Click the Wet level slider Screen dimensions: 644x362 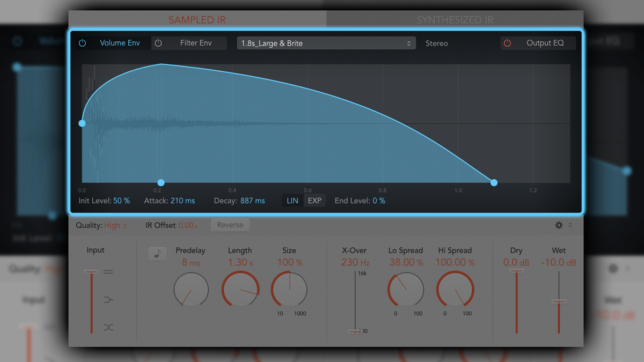pos(559,300)
